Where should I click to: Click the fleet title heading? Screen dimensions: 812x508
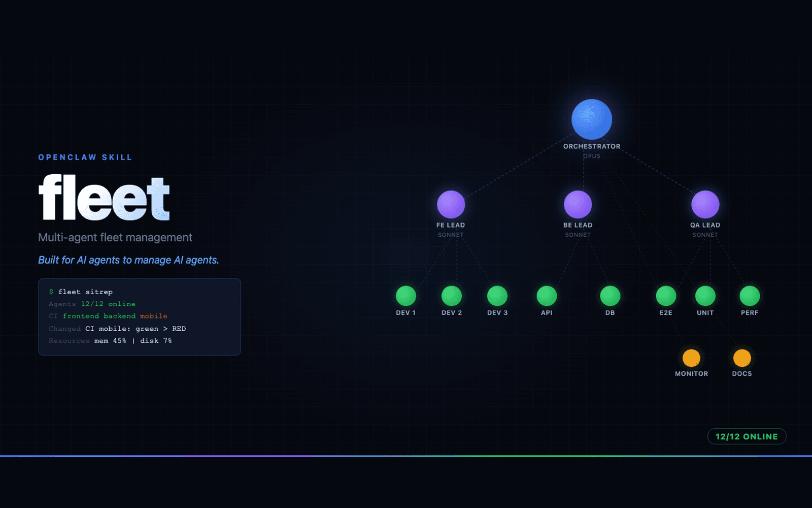coord(104,198)
